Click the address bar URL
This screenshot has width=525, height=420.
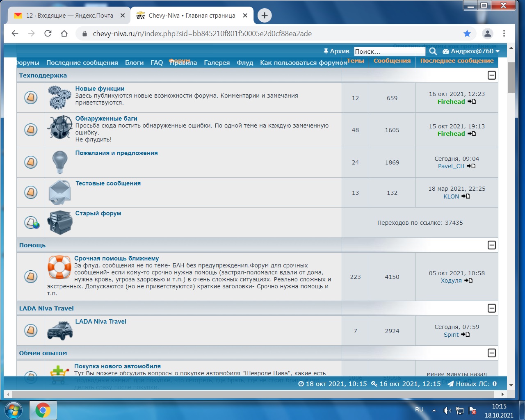(202, 34)
